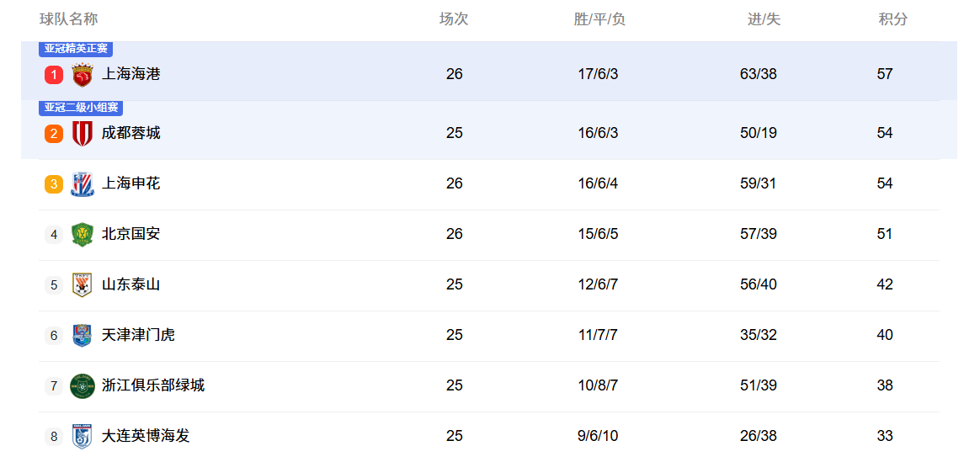Image resolution: width=980 pixels, height=462 pixels.
Task: Click the 亚冠二级小组赛 qualification tag
Action: (81, 108)
